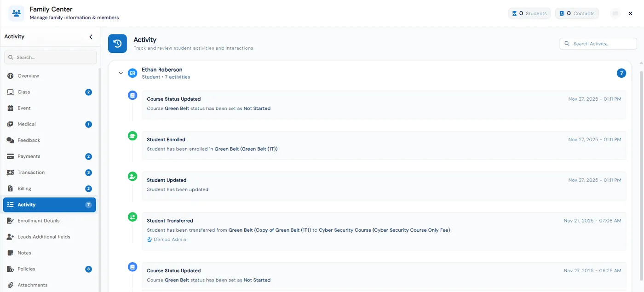
Task: Click the Feedback chat bubbles icon
Action: [x=10, y=140]
